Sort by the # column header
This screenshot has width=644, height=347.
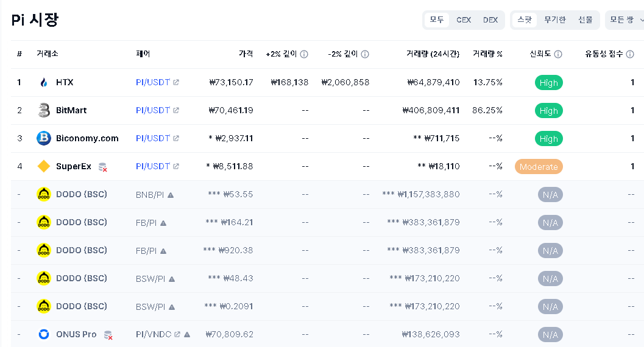19,54
